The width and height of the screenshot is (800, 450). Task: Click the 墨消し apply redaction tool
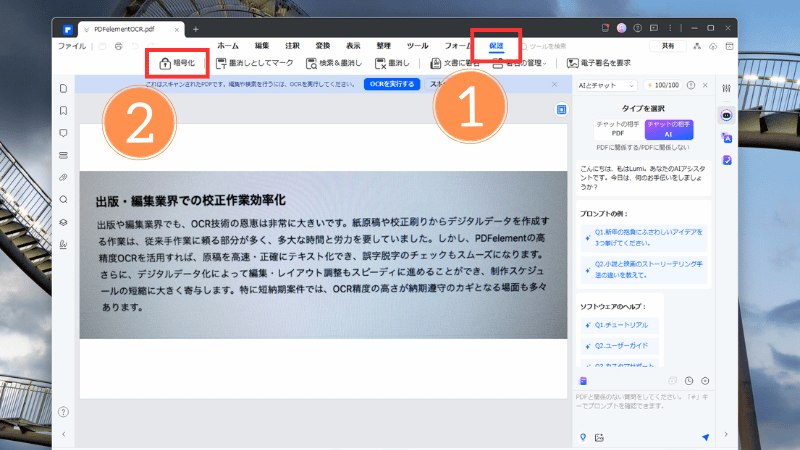pos(392,63)
